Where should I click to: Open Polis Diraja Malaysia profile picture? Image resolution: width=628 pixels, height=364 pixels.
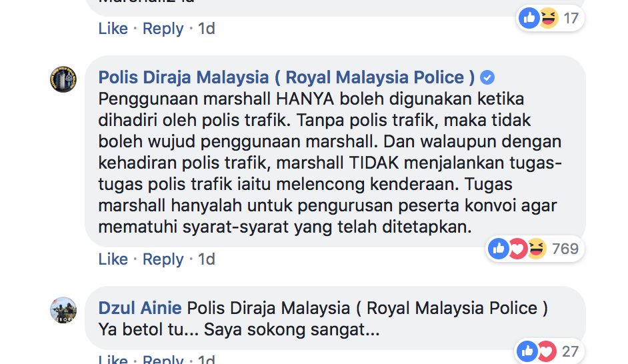pyautogui.click(x=63, y=80)
